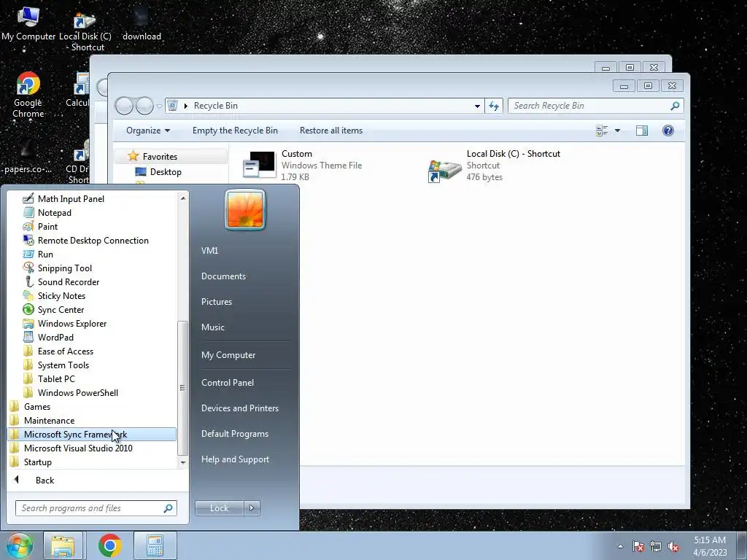Open Default Programs
The height and width of the screenshot is (560, 747).
(x=234, y=434)
